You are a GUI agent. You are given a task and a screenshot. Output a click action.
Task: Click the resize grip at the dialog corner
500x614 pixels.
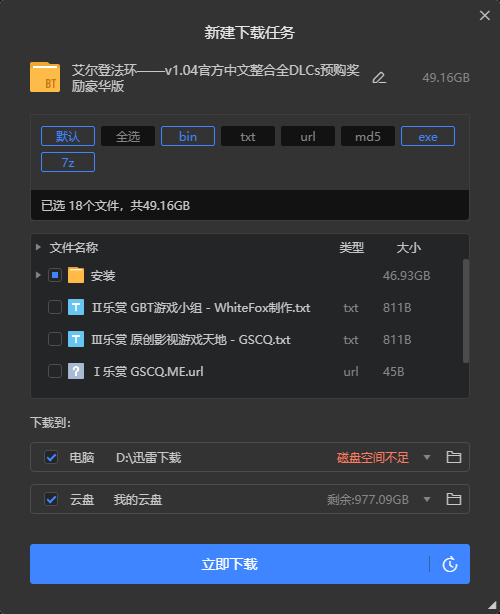(x=492, y=606)
